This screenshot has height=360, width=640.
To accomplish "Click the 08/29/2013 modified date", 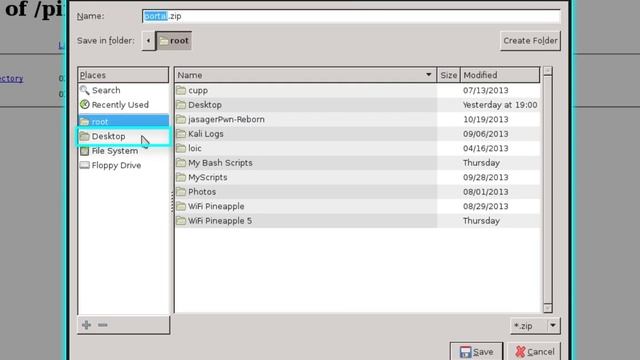I will tap(486, 206).
